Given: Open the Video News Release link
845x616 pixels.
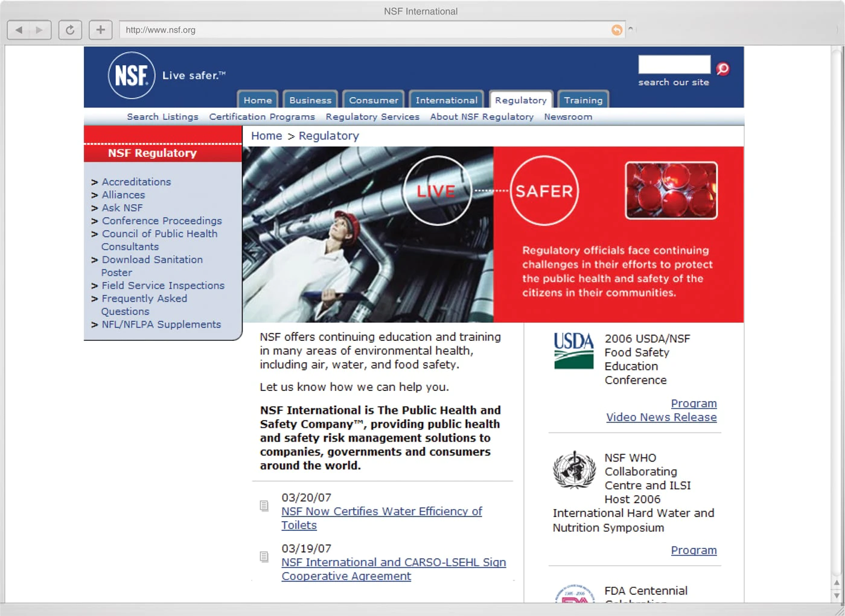Looking at the screenshot, I should pos(661,417).
